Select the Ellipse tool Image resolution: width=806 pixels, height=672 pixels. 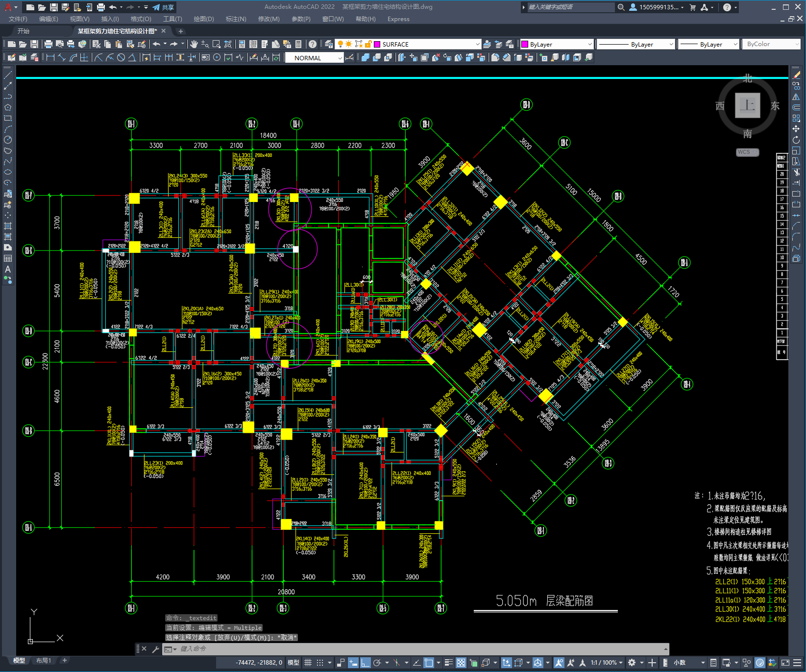coord(8,172)
